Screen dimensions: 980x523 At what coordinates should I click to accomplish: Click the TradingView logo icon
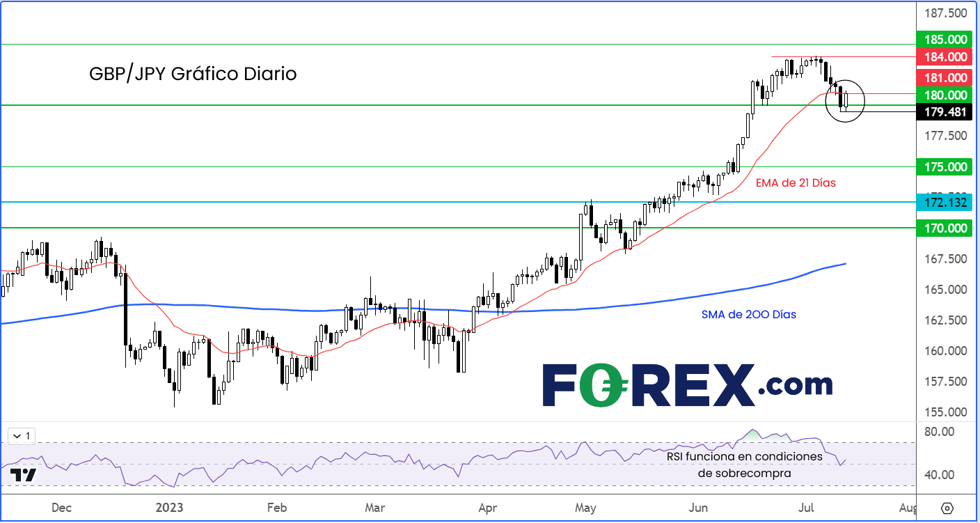[x=23, y=475]
